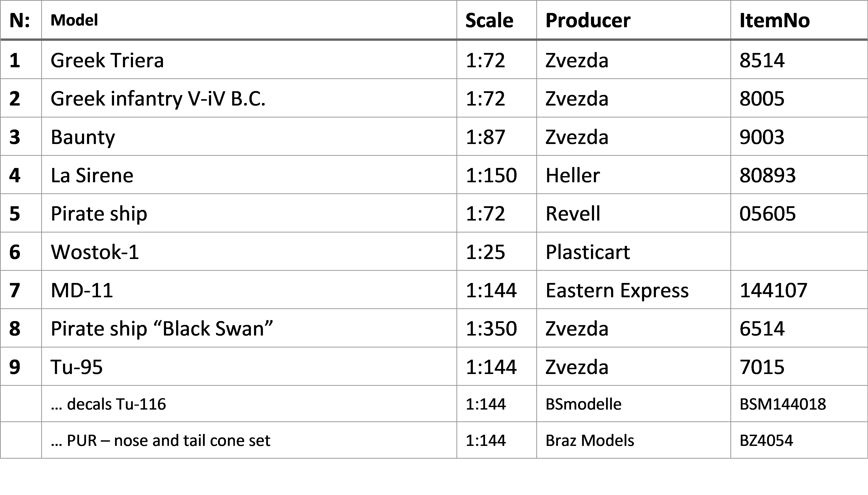Select the Scale column header
The image size is (868, 495).
pos(489,20)
